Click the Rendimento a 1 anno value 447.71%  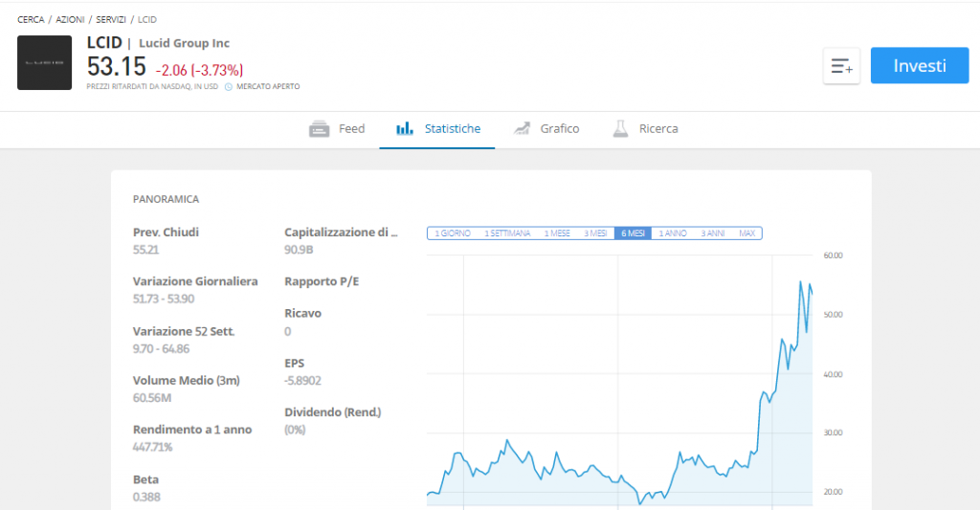click(x=152, y=447)
